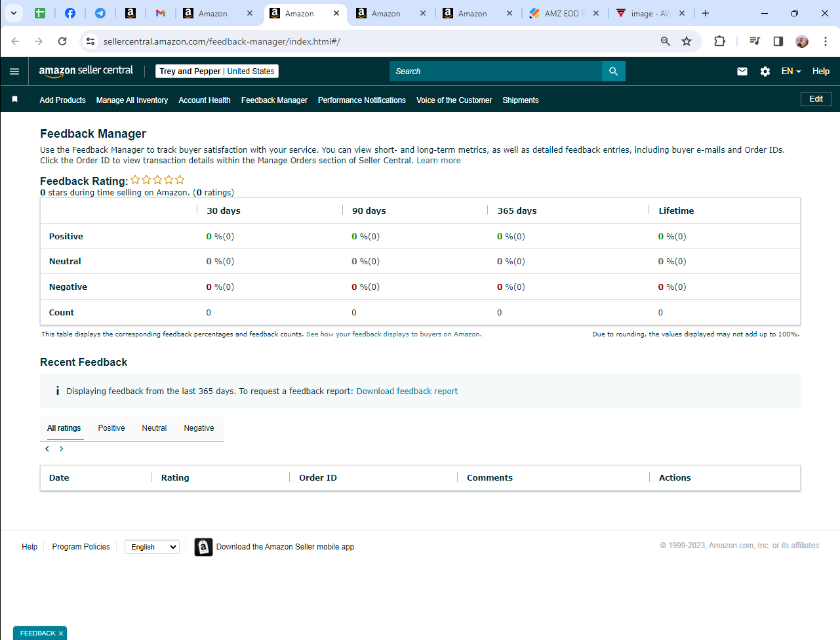Screen dimensions: 840x640
Task: Open the Trey and Pepper account switcher
Action: (x=217, y=71)
